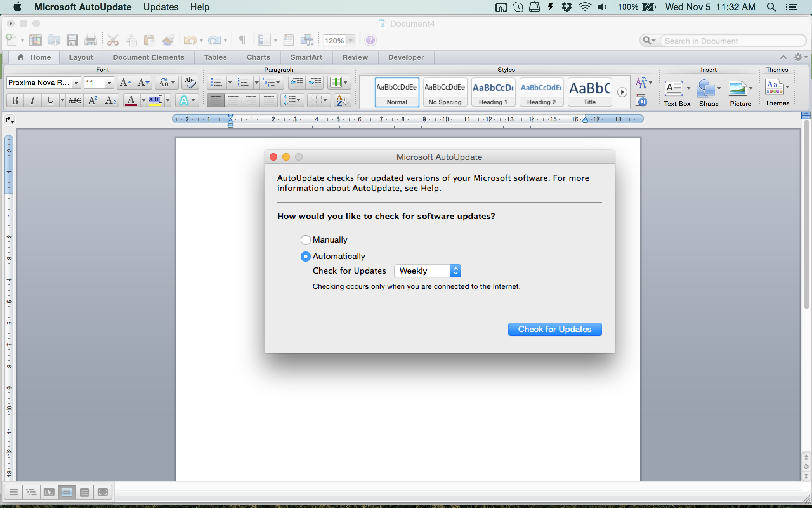
Task: Expand highlight color dropdown arrow
Action: tap(168, 100)
